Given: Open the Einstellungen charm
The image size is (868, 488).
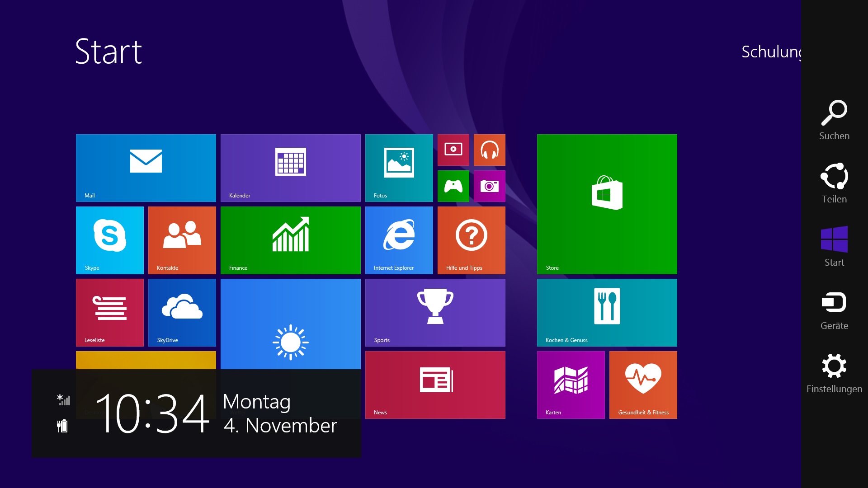Looking at the screenshot, I should (835, 373).
